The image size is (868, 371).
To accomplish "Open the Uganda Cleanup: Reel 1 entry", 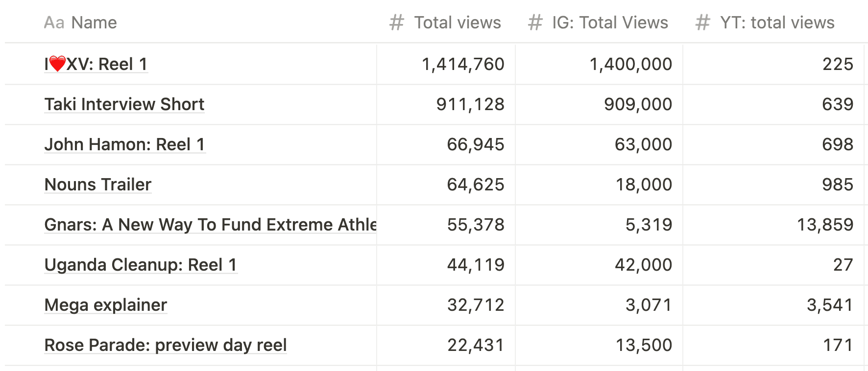I will point(141,265).
